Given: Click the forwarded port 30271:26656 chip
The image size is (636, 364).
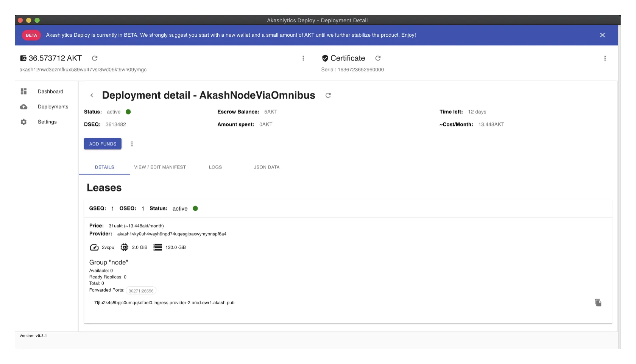Looking at the screenshot, I should click(x=141, y=291).
